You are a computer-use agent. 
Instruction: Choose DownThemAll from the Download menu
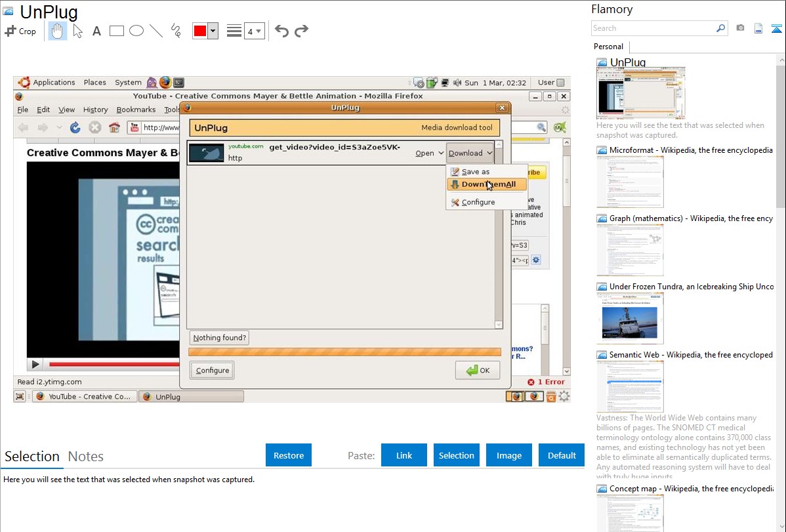[487, 184]
